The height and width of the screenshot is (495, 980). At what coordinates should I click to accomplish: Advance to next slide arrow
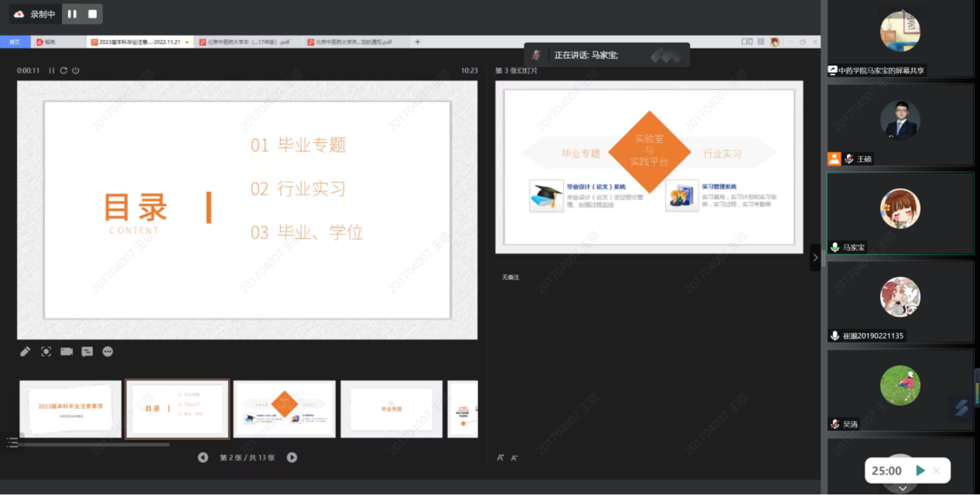[292, 458]
